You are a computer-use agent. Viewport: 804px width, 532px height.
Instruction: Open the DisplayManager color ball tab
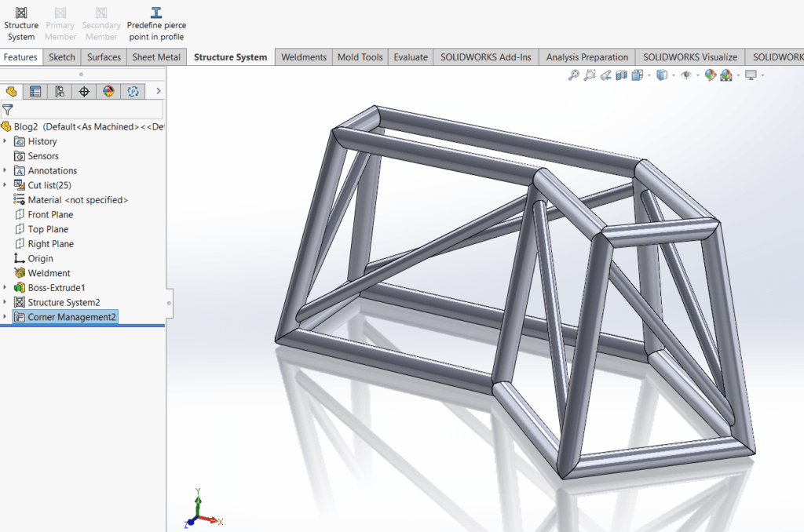pyautogui.click(x=108, y=92)
